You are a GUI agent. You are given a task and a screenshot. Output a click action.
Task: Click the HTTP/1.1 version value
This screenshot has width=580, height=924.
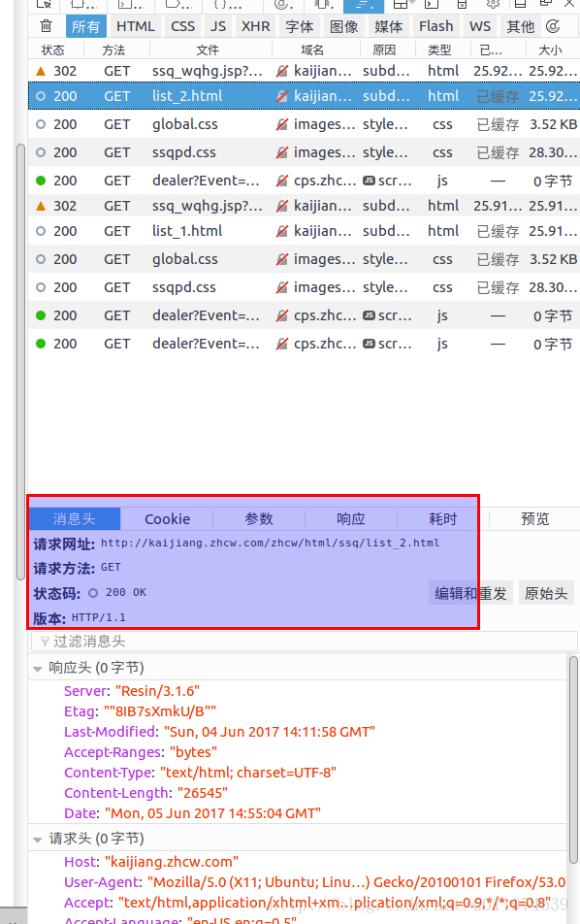98,617
